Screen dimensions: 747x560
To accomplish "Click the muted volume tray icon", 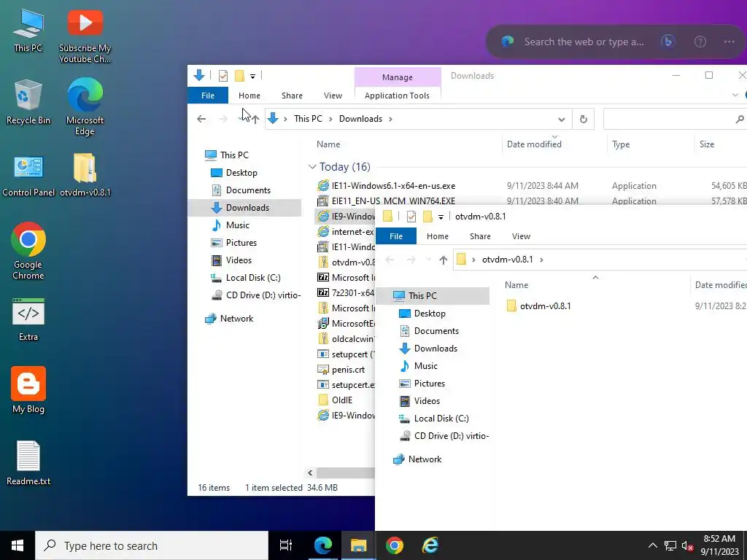I will coord(687,545).
